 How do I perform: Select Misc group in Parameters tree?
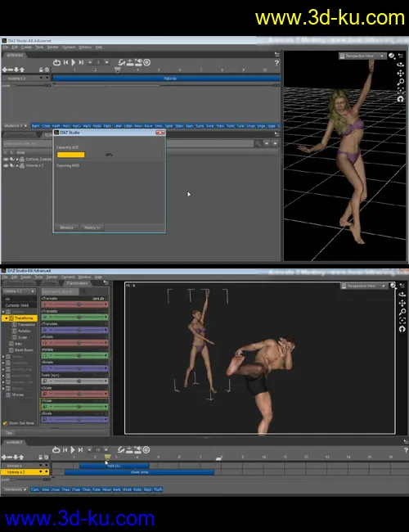(x=16, y=344)
